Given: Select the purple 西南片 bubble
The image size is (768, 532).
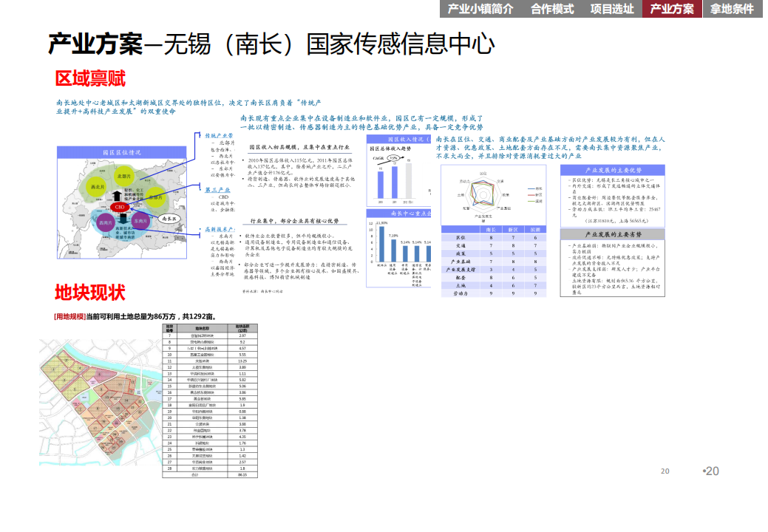Looking at the screenshot, I should click(105, 222).
